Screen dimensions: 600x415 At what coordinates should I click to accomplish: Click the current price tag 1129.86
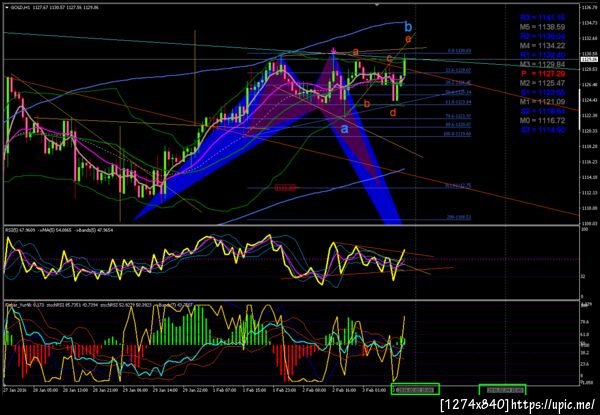[x=587, y=60]
